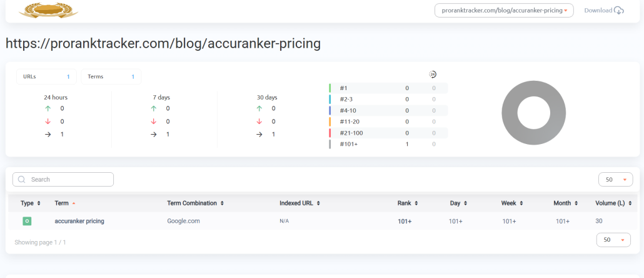This screenshot has width=644, height=278.
Task: Click the orange #11-20 rank color bar
Action: coord(330,121)
